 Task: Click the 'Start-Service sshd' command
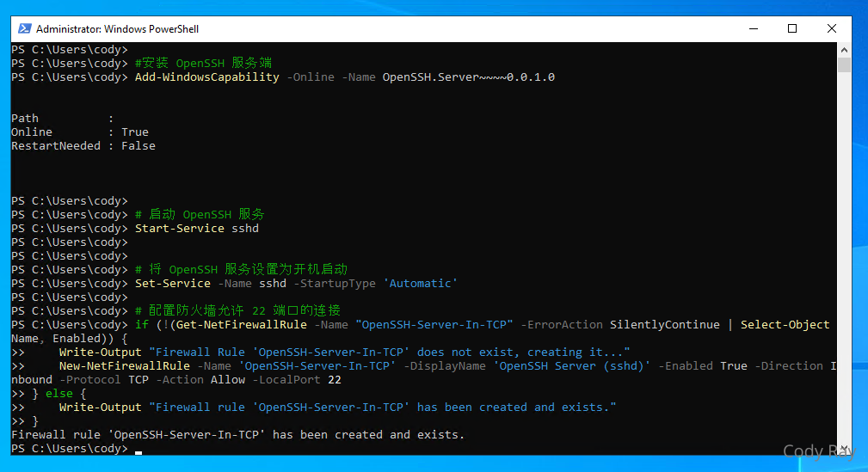pyautogui.click(x=197, y=229)
